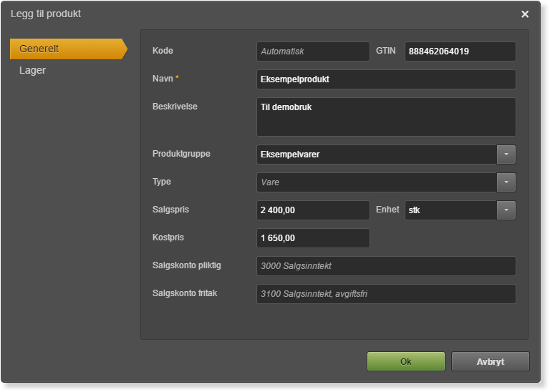Image resolution: width=550 pixels, height=392 pixels.
Task: Close the Legg til produkt dialog
Action: [x=525, y=14]
